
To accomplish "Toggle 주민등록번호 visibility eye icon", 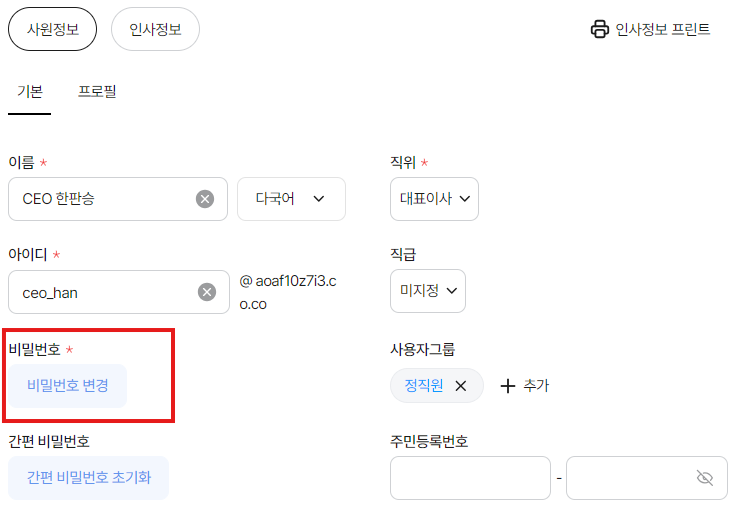I will (705, 479).
